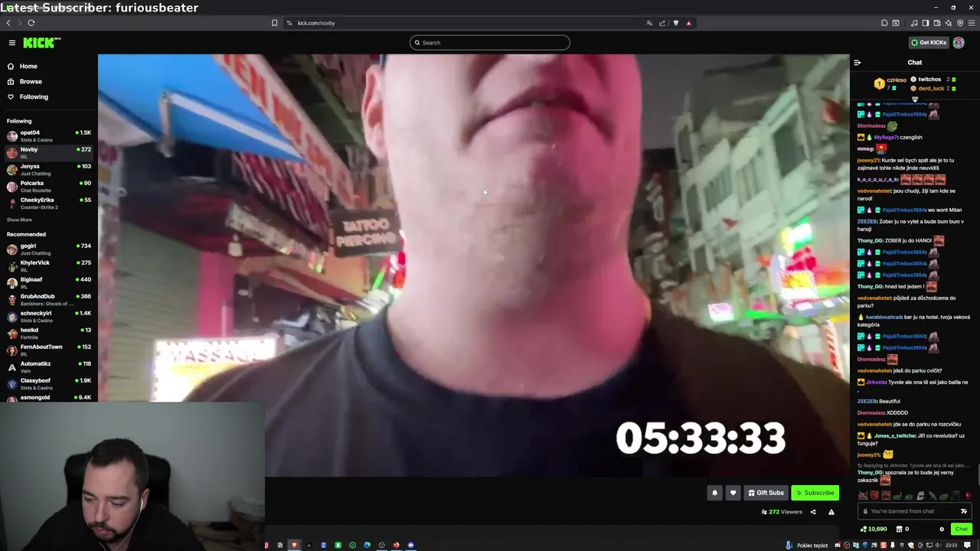Screen dimensions: 980x551
Task: Share the stream via share icon
Action: click(x=813, y=512)
